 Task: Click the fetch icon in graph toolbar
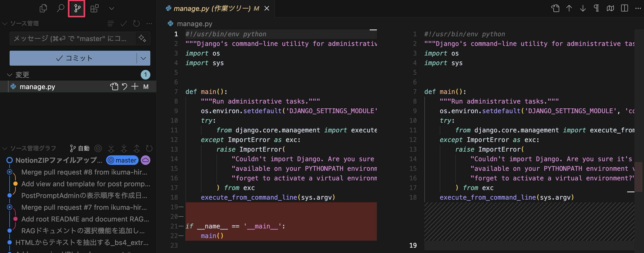coord(111,148)
